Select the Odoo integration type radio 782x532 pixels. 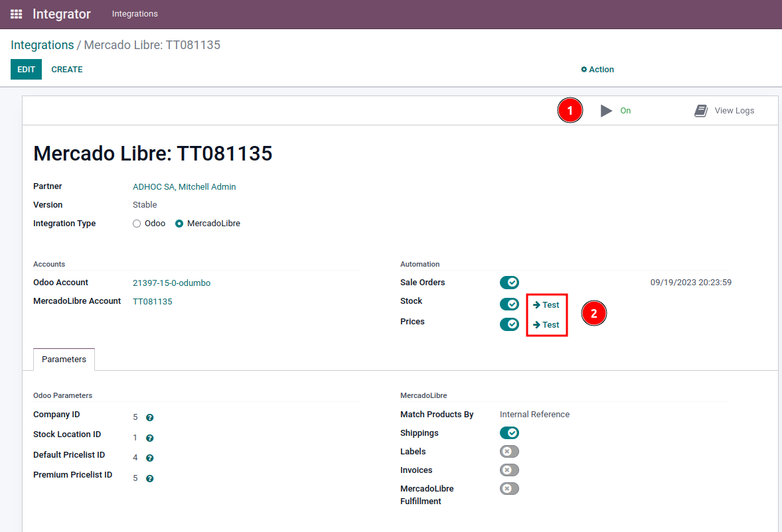(x=137, y=224)
